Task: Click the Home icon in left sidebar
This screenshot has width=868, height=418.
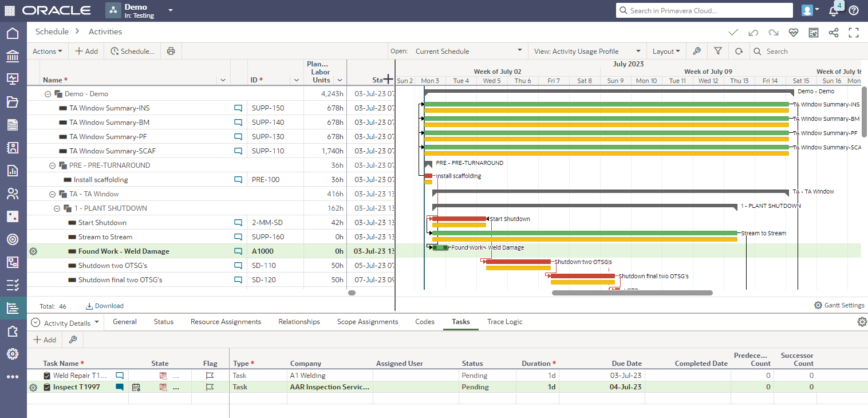Action: coord(13,33)
